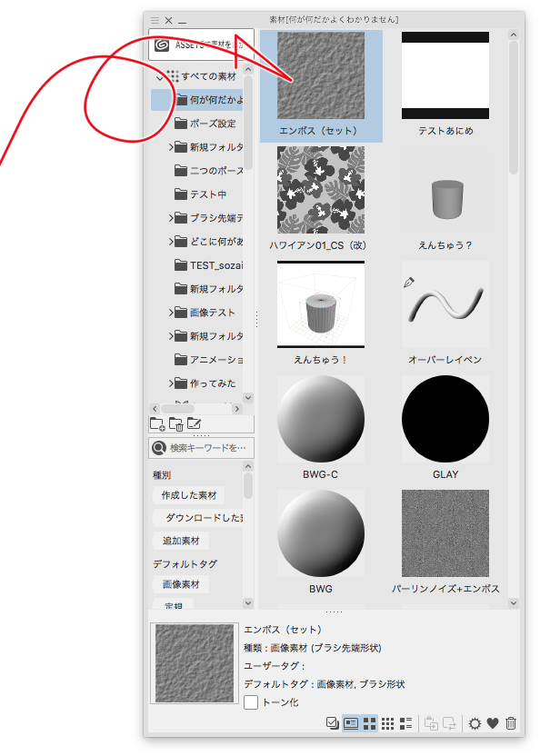Switch to detailed list view
The image size is (540, 756).
(405, 722)
